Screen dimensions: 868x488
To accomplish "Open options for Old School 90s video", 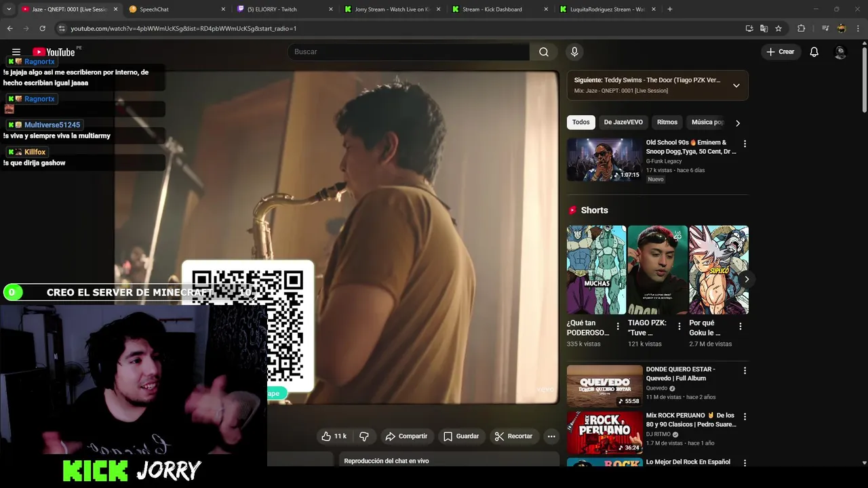I will click(x=745, y=144).
